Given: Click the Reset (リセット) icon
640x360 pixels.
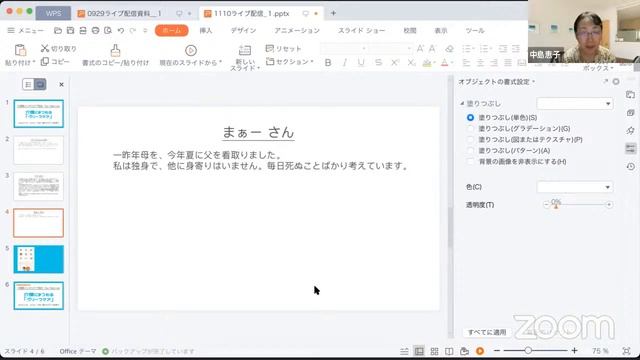Looking at the screenshot, I should coord(270,48).
